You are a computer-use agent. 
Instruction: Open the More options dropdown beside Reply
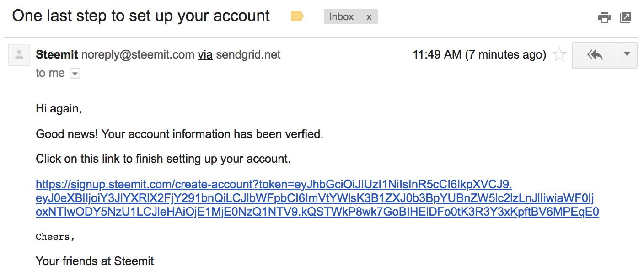coord(627,55)
